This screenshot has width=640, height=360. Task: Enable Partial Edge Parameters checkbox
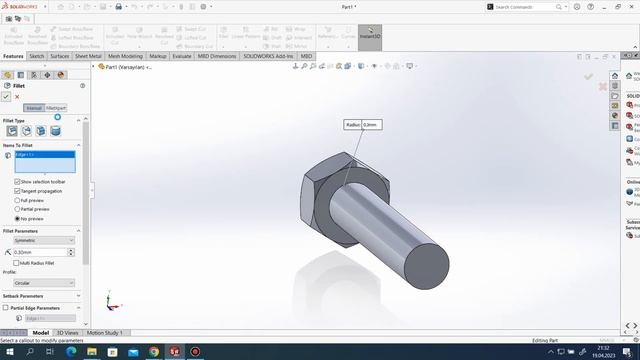[x=6, y=308]
